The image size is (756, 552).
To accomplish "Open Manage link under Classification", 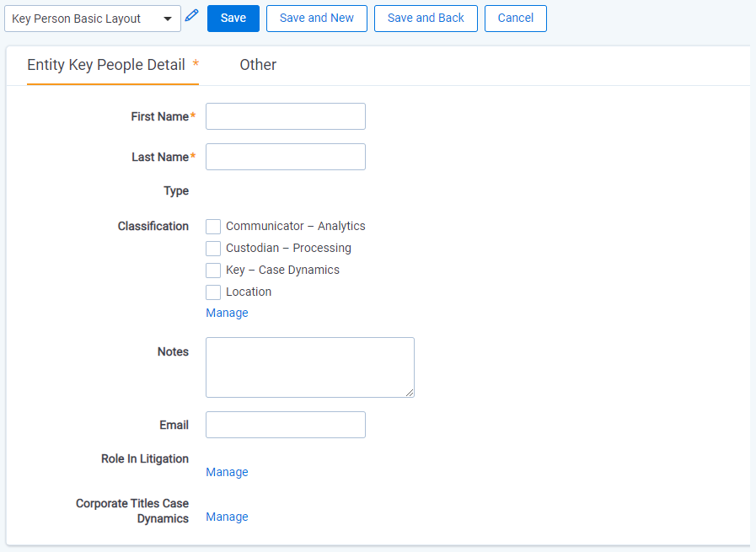I will click(x=227, y=313).
